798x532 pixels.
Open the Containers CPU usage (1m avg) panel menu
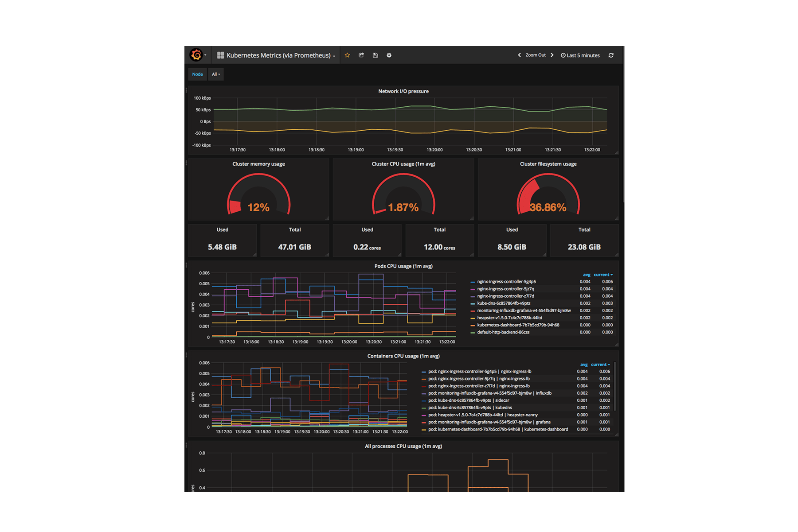click(x=403, y=356)
